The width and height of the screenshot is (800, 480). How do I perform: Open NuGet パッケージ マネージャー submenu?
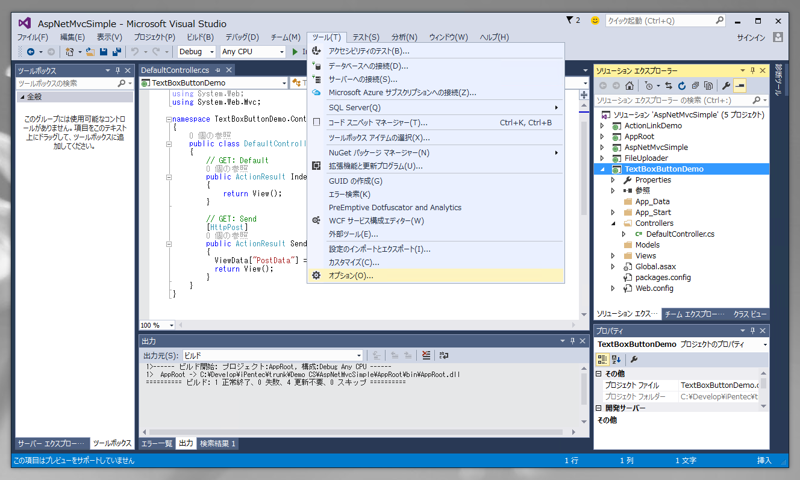click(x=436, y=153)
